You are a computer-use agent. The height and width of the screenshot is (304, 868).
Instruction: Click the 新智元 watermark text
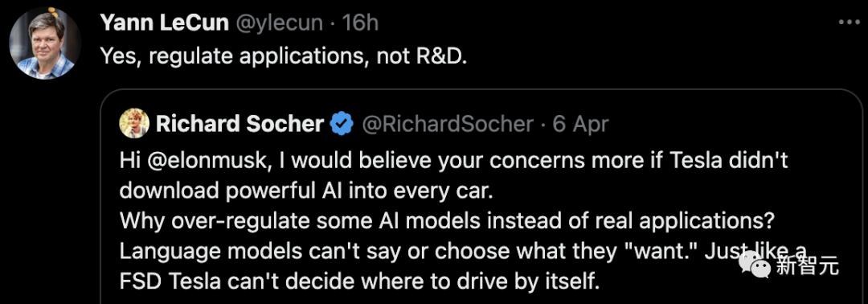tap(808, 265)
